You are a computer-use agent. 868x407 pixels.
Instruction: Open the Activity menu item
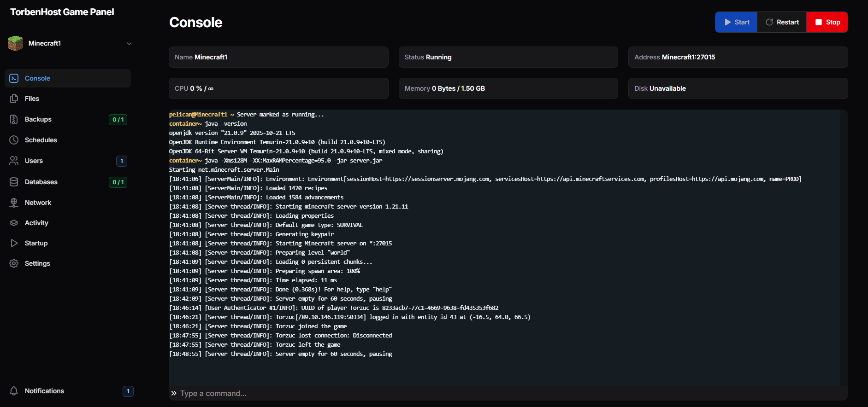click(36, 223)
